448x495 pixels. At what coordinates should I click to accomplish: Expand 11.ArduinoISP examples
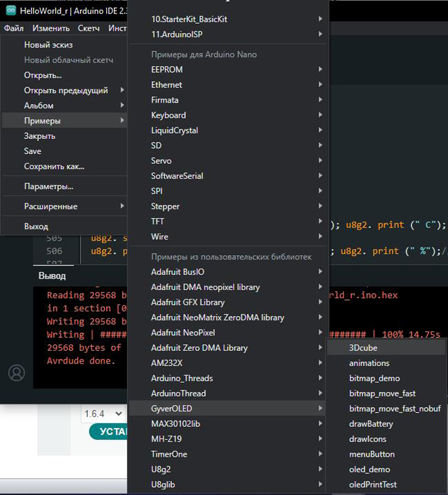click(228, 34)
